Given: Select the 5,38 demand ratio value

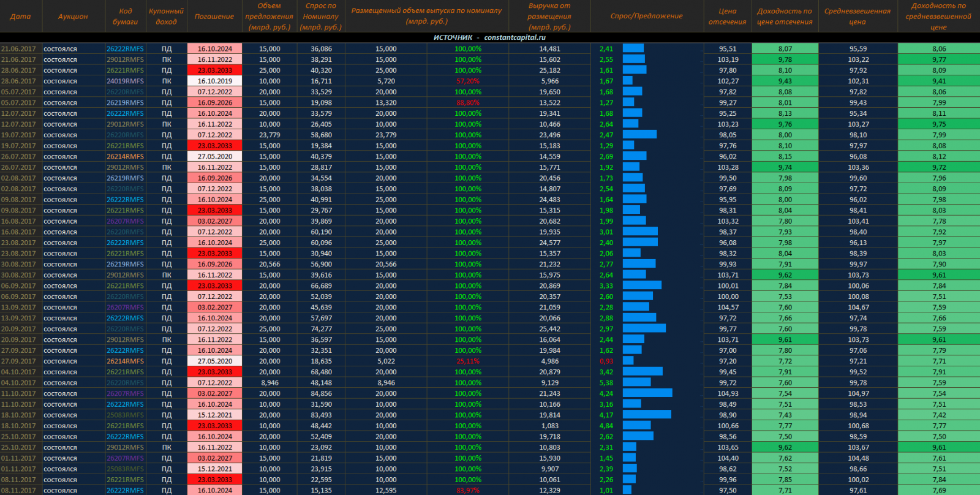Looking at the screenshot, I should coord(606,383).
